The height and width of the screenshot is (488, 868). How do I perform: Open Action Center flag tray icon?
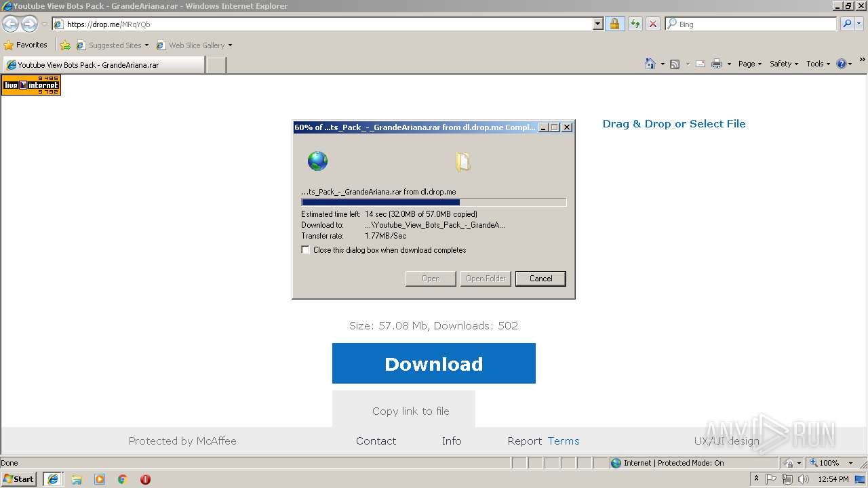point(771,479)
